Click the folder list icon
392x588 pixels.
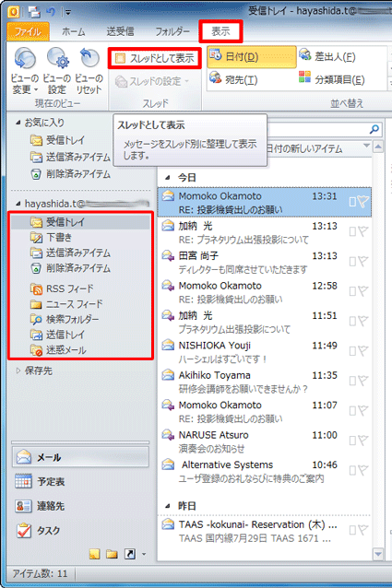tap(112, 554)
